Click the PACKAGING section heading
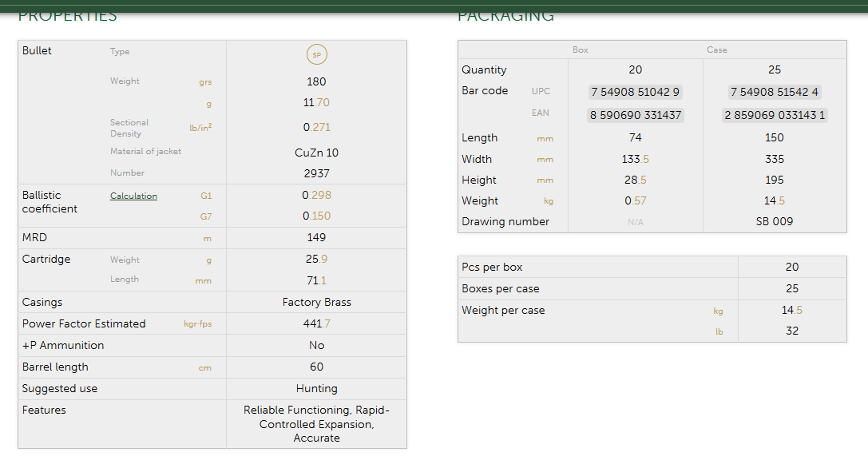This screenshot has width=868, height=472. 505,17
